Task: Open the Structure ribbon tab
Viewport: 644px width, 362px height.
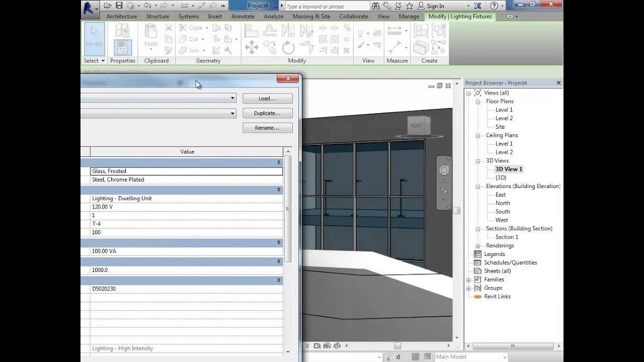Action: 157,17
